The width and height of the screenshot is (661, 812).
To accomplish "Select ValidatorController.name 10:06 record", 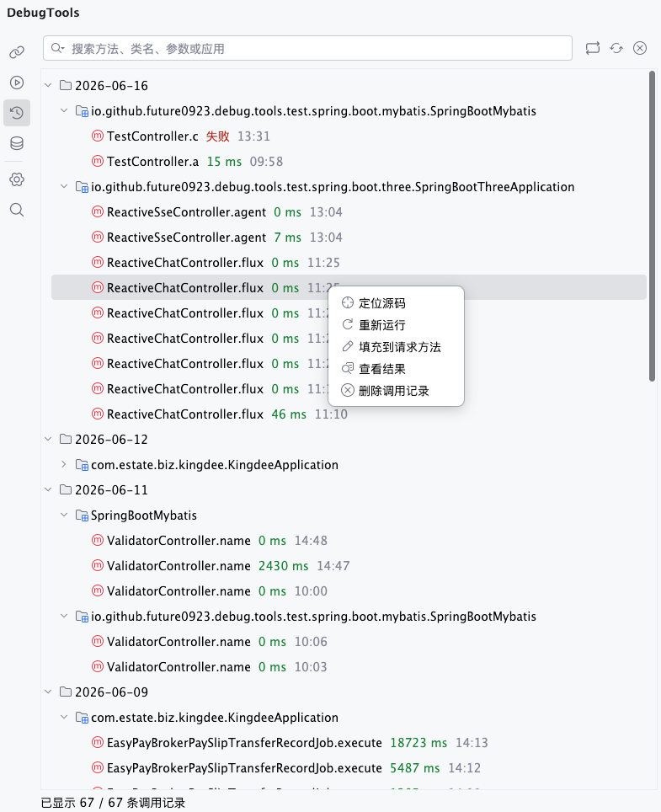I will [x=349, y=642].
